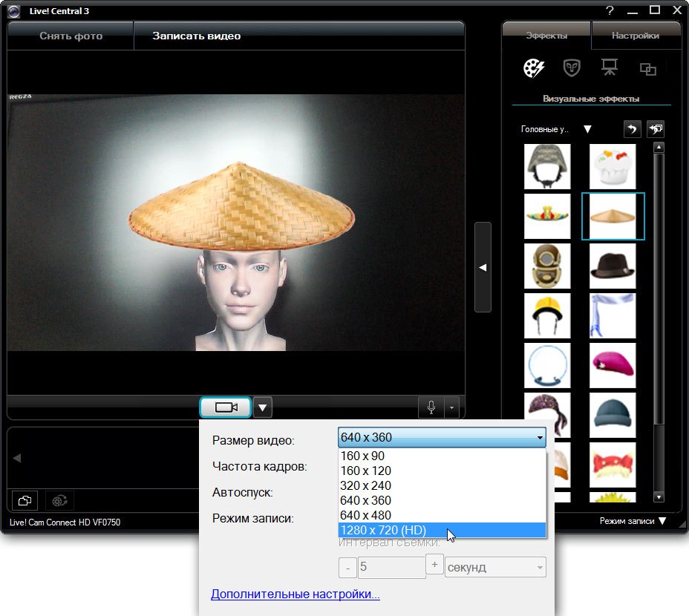Choose the blue beanie hat effect
689x616 pixels.
pos(612,415)
